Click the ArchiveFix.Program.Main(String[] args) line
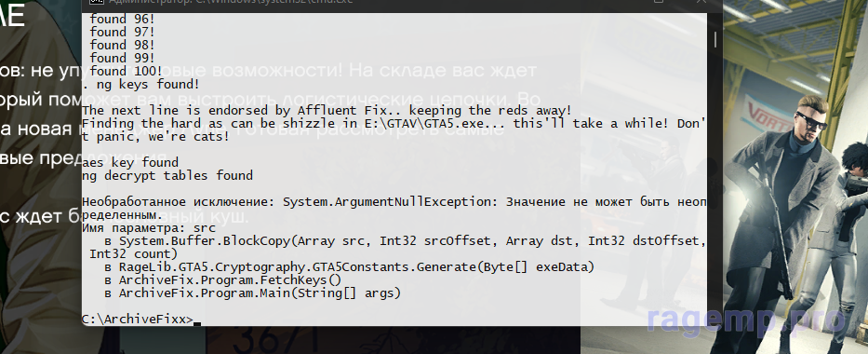 (252, 293)
